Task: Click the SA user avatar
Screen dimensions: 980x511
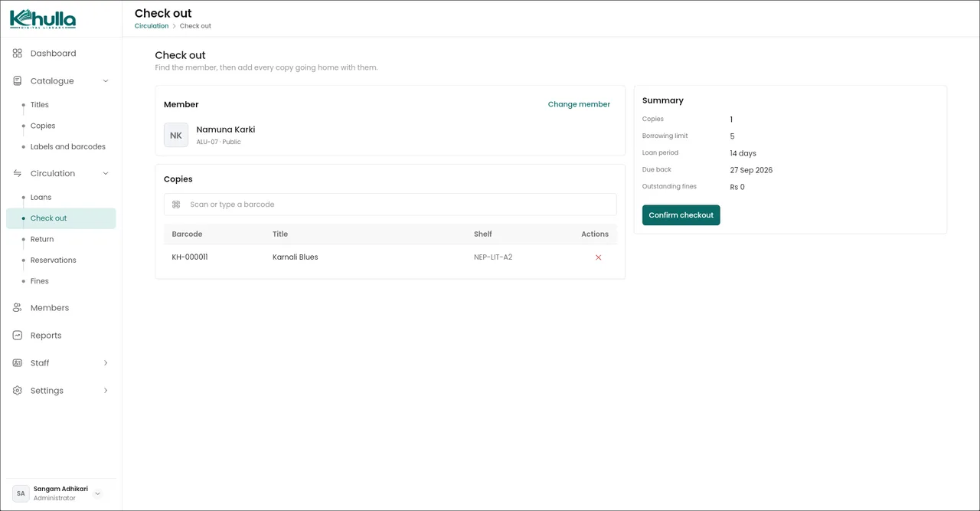Action: pyautogui.click(x=21, y=493)
